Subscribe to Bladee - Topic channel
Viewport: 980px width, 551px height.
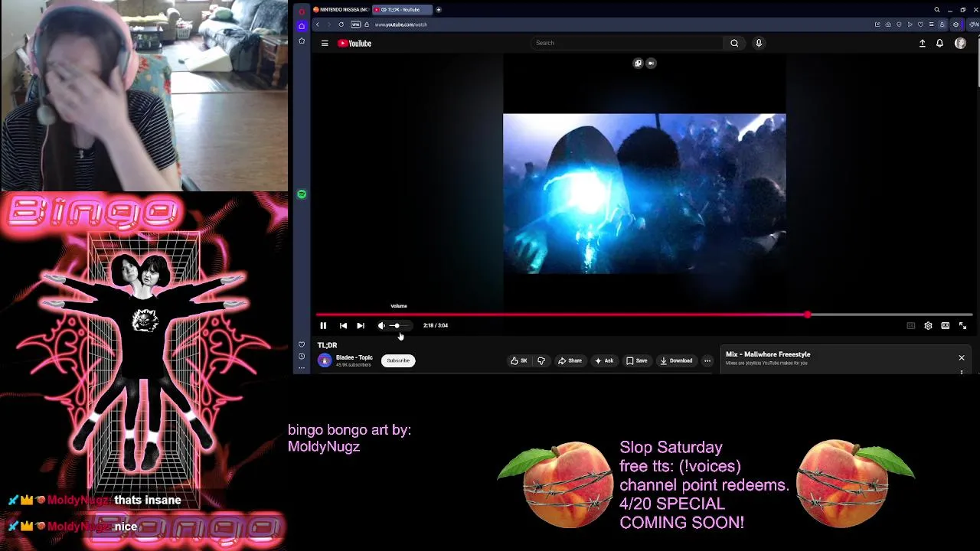coord(398,360)
